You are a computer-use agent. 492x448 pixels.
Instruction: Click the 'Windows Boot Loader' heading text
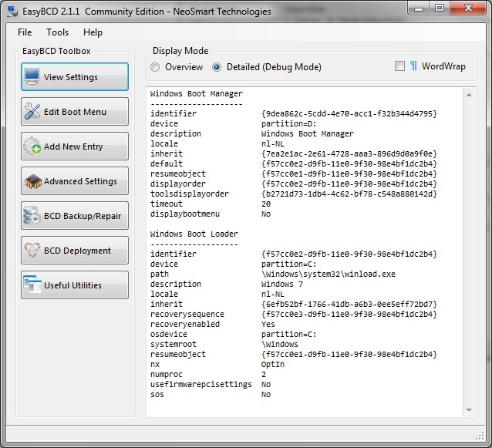(194, 234)
